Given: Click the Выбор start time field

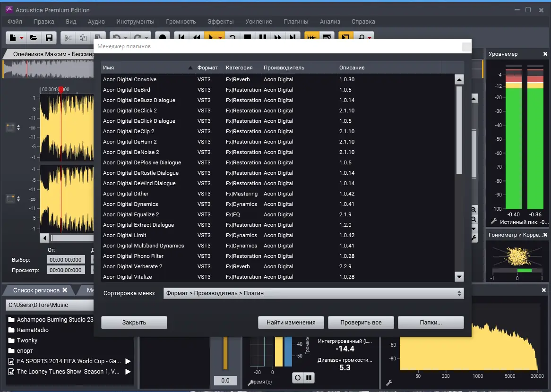Looking at the screenshot, I should pos(66,260).
